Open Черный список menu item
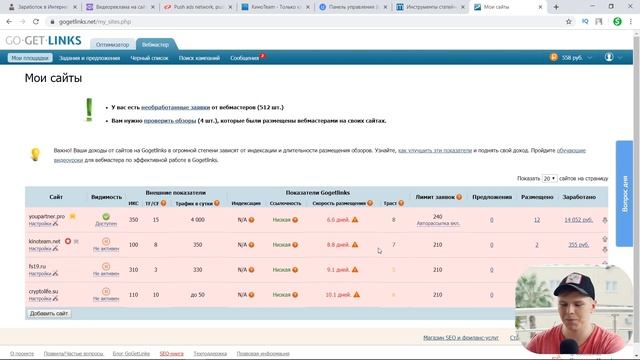This screenshot has height=360, width=640. [x=149, y=58]
